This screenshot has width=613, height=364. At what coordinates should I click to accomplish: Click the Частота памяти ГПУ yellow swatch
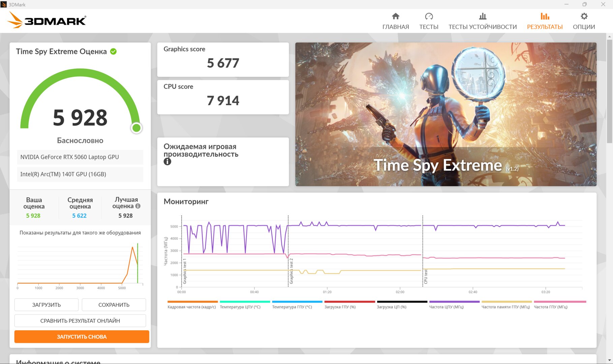(x=507, y=302)
